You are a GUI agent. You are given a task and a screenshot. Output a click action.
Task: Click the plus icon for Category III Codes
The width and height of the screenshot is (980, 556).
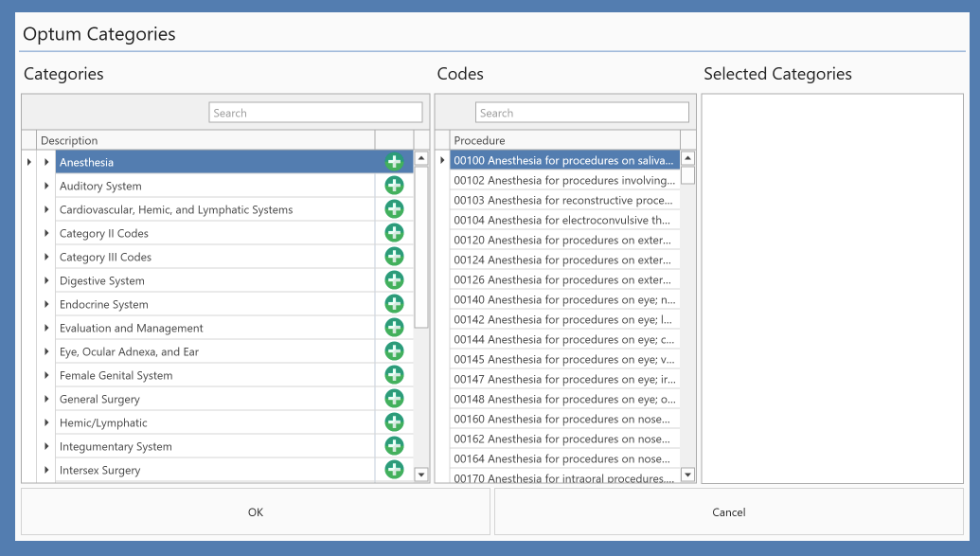click(x=395, y=257)
